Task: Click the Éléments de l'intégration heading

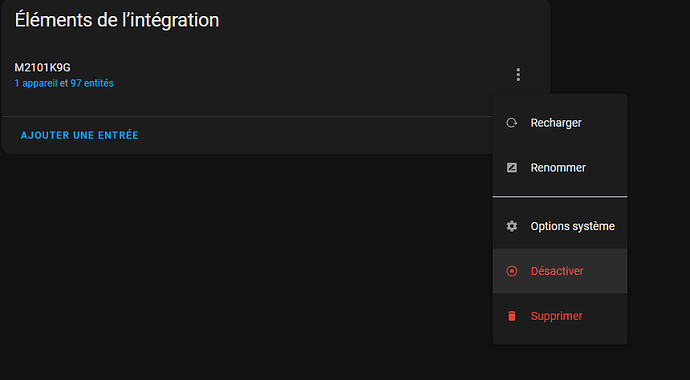Action: (117, 20)
